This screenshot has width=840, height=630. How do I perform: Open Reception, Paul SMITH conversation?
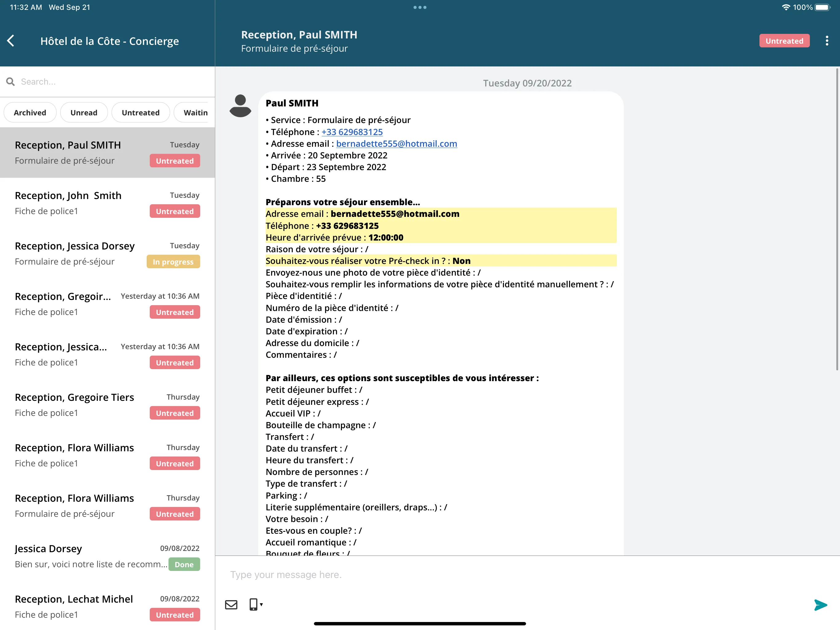tap(108, 152)
